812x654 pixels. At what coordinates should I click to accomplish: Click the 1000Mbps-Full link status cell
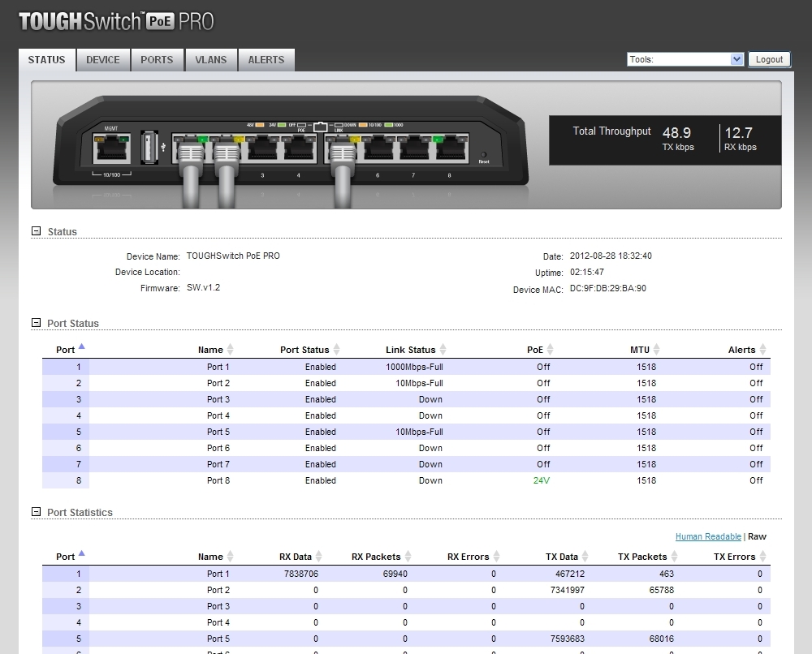(414, 367)
